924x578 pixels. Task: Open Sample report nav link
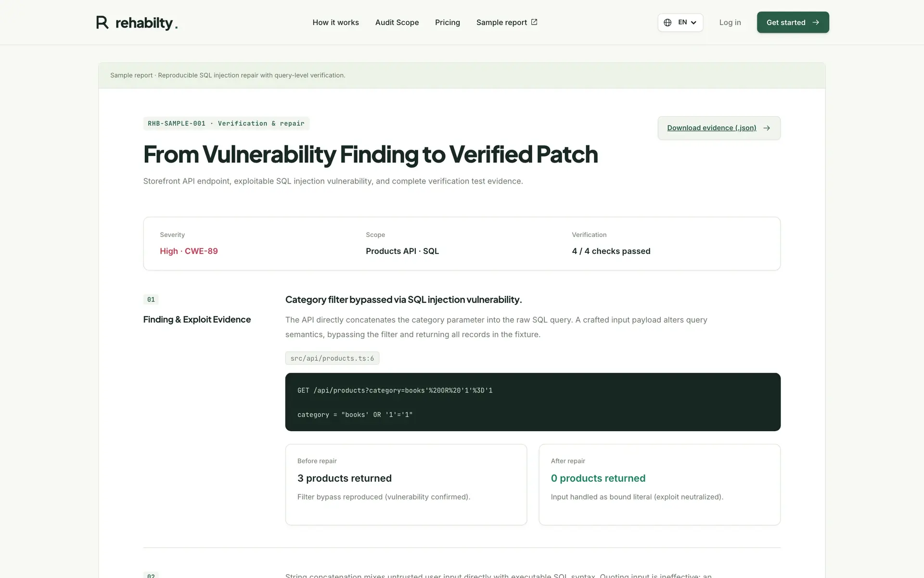tap(507, 22)
